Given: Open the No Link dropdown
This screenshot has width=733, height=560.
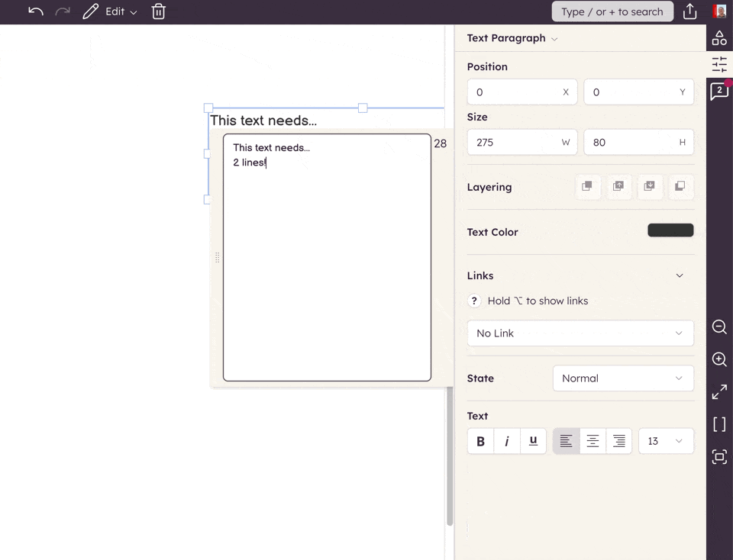Looking at the screenshot, I should (580, 333).
